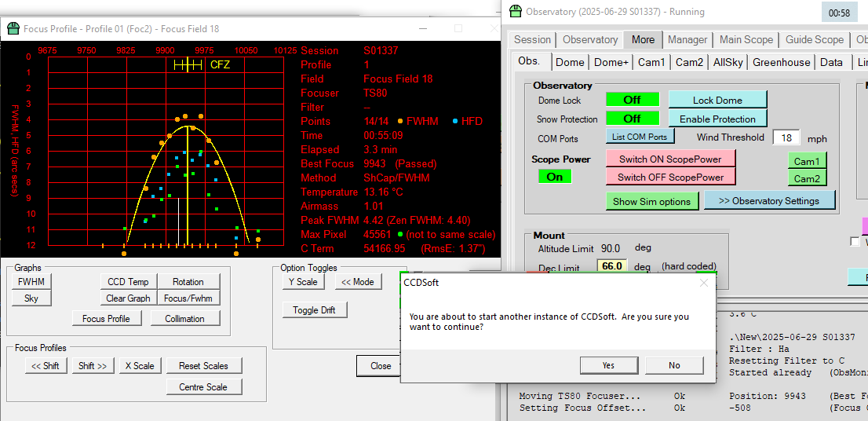Click the Dec Limit value field
Viewport: 868px width, 421px height.
tap(612, 266)
